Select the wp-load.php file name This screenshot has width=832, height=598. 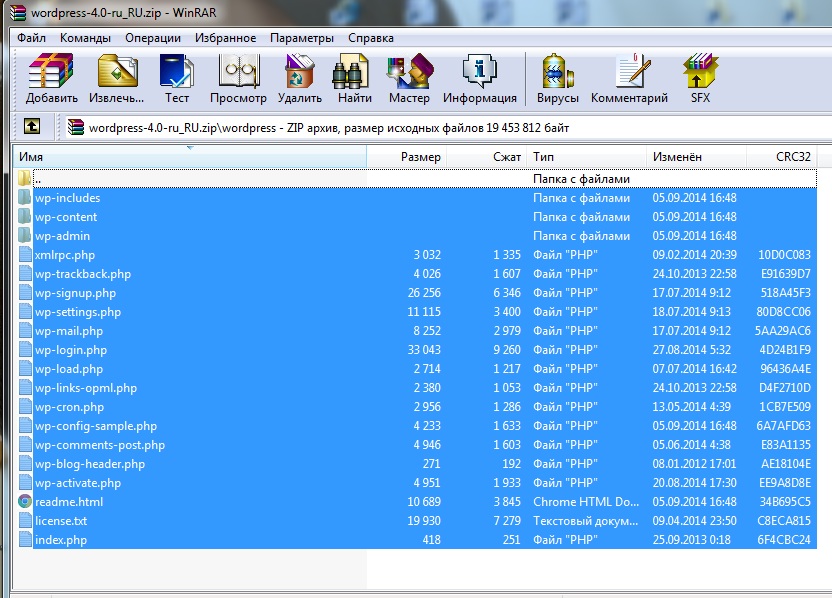pos(69,369)
